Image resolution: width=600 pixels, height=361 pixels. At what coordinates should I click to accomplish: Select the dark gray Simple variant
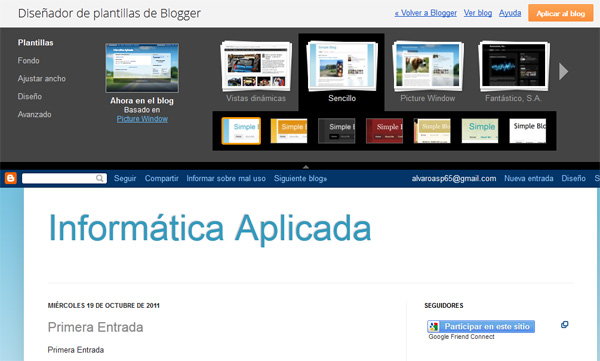tap(337, 131)
